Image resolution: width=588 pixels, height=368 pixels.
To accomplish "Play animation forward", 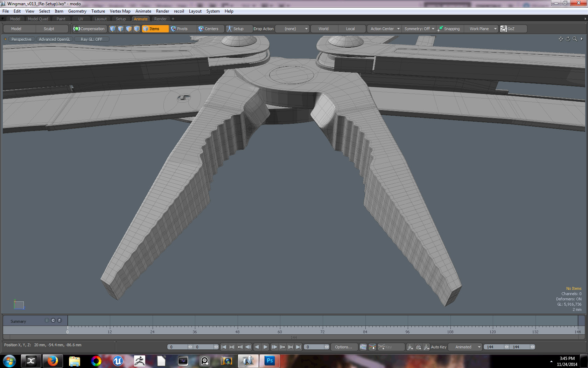I will 265,347.
